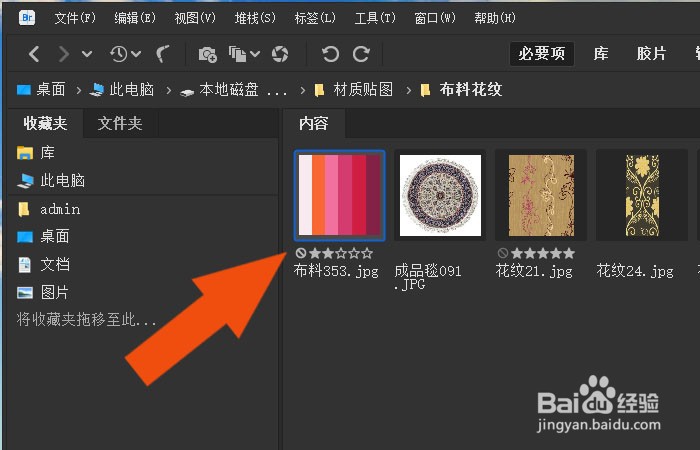
Task: Open the 视图(V) menu
Action: click(x=195, y=18)
